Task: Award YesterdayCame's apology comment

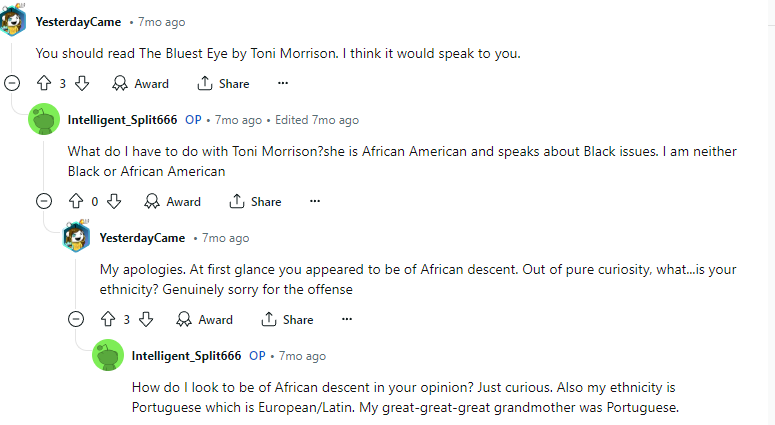Action: pyautogui.click(x=204, y=320)
